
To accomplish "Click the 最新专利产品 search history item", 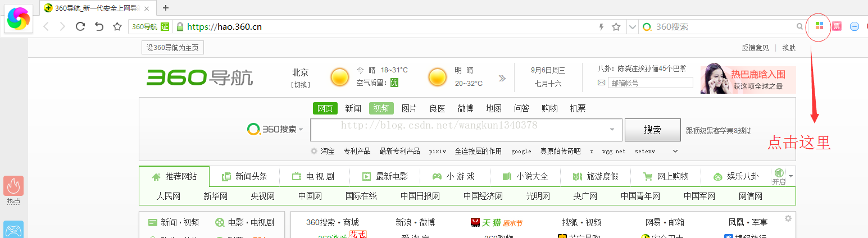I will [399, 151].
